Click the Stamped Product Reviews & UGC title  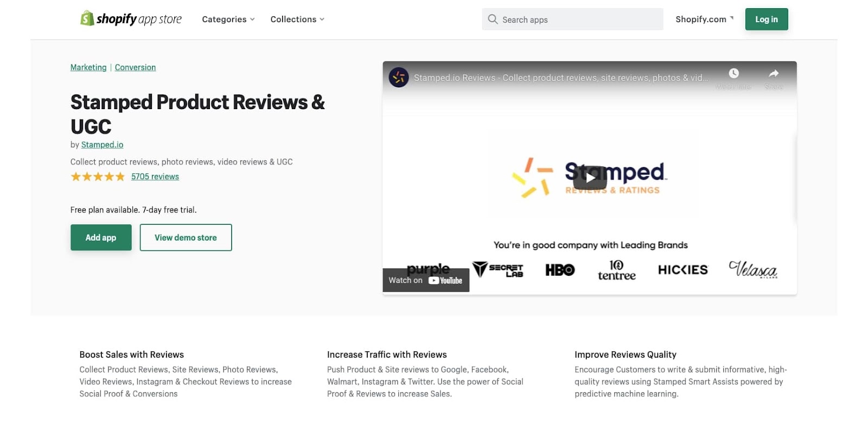(197, 114)
